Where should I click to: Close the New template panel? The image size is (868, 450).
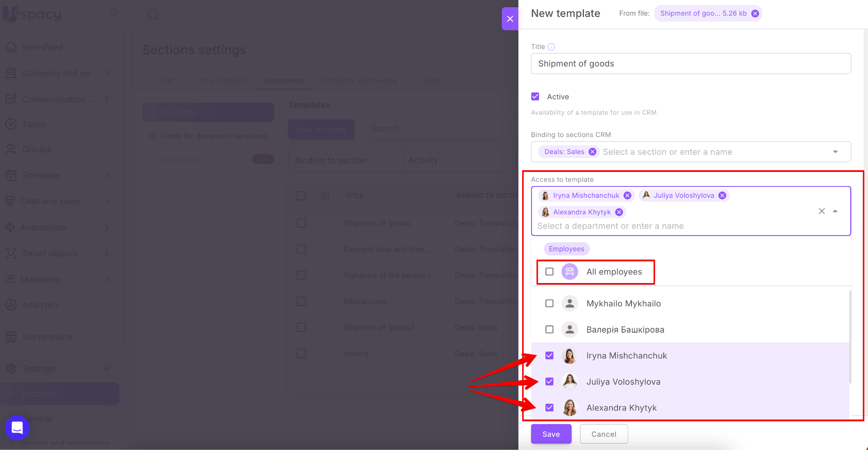coord(510,19)
